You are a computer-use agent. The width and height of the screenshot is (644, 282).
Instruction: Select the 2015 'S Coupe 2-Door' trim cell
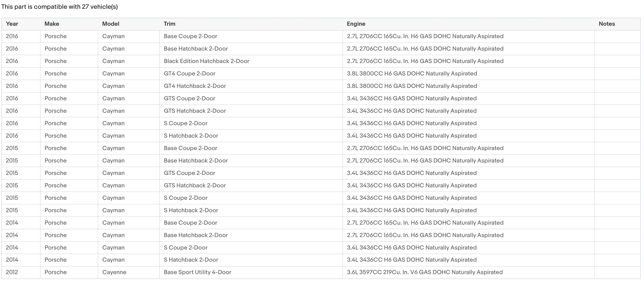point(251,198)
